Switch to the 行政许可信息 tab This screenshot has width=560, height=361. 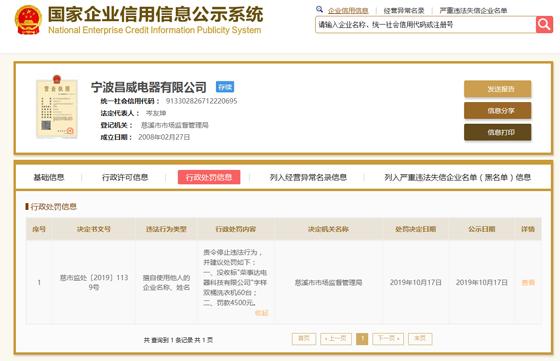[125, 177]
